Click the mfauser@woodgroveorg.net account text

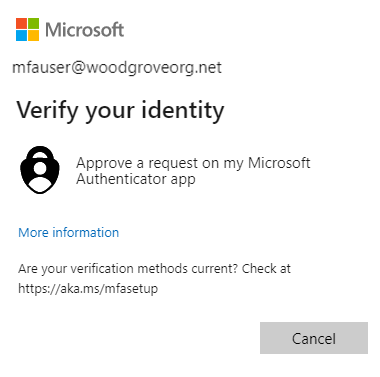[x=117, y=68]
